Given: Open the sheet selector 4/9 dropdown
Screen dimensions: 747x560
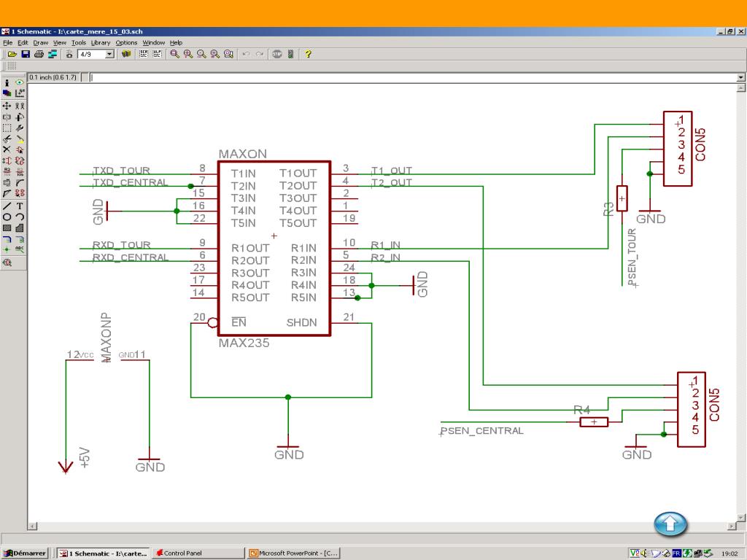Looking at the screenshot, I should tap(109, 54).
